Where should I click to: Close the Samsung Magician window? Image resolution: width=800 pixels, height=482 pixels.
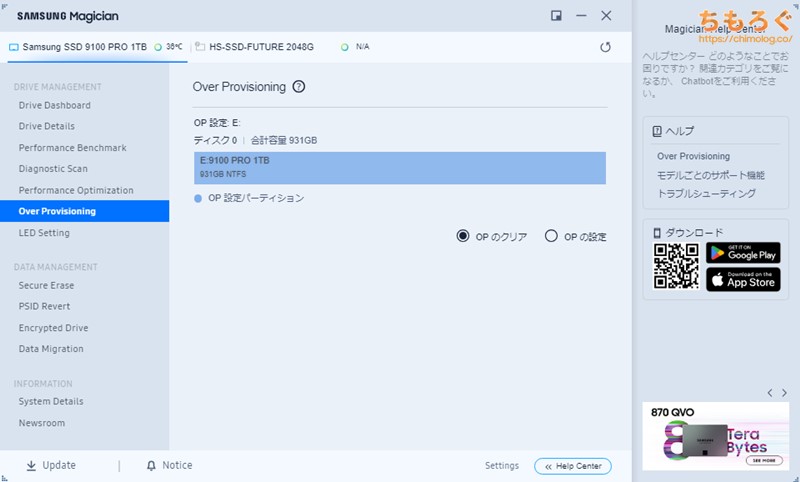click(x=606, y=16)
